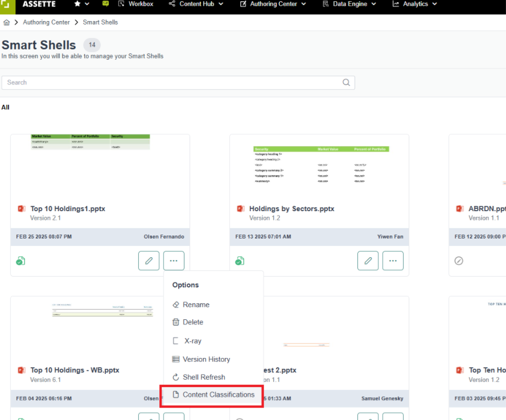Click the green status icon on Holdings by Sectors card
This screenshot has width=506, height=420.
pos(240,261)
